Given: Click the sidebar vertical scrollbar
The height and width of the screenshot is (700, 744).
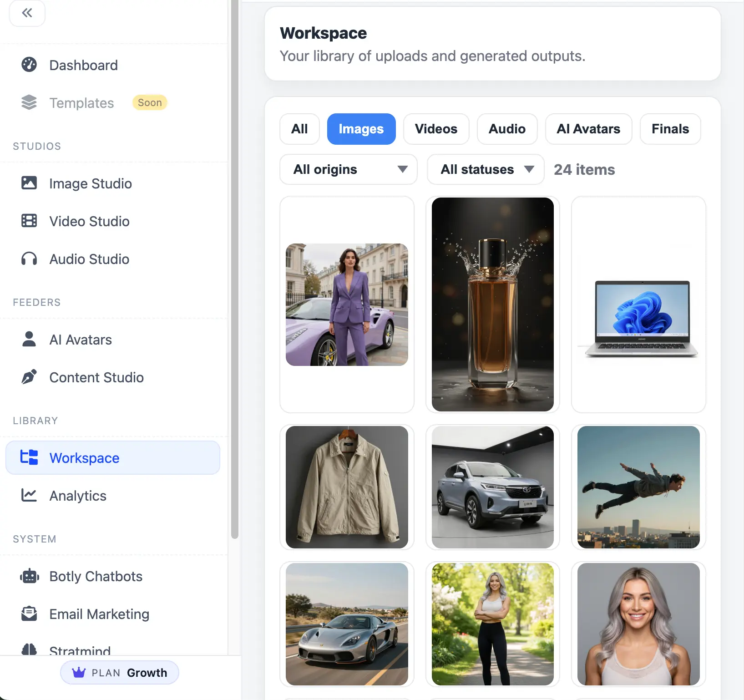Looking at the screenshot, I should (x=234, y=273).
